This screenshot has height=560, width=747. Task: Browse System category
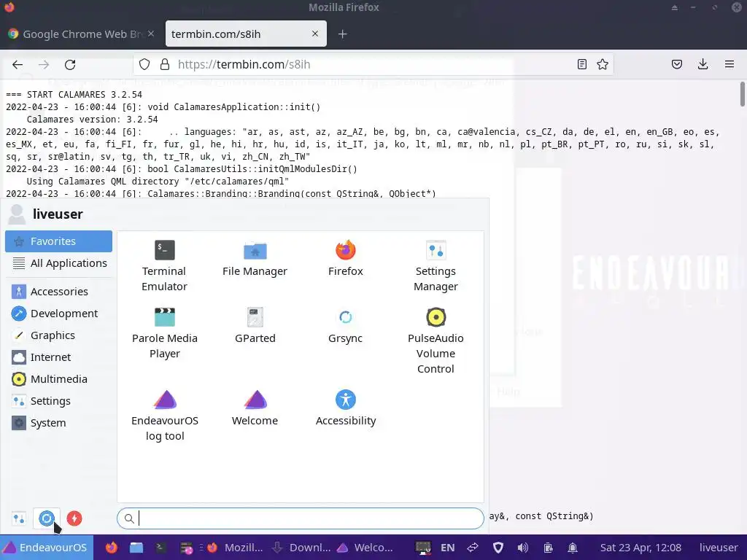[x=58, y=423]
